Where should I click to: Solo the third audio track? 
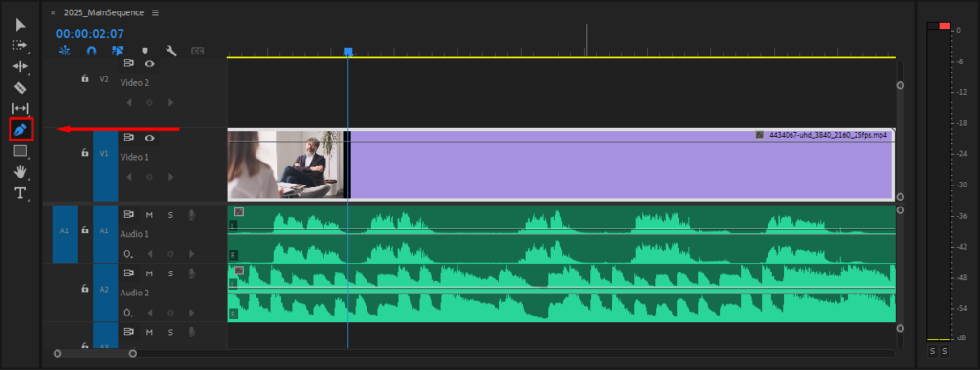[170, 332]
